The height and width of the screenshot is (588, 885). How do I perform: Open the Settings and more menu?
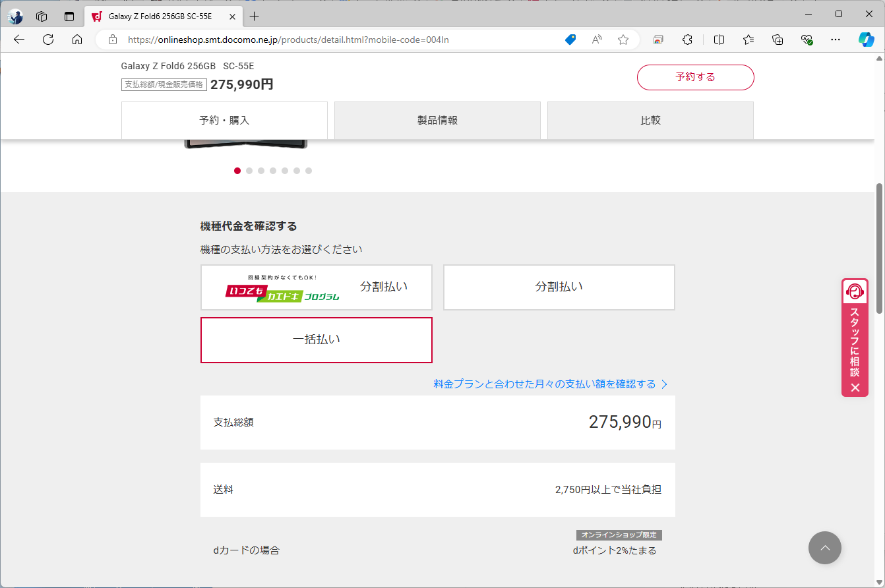click(x=836, y=40)
